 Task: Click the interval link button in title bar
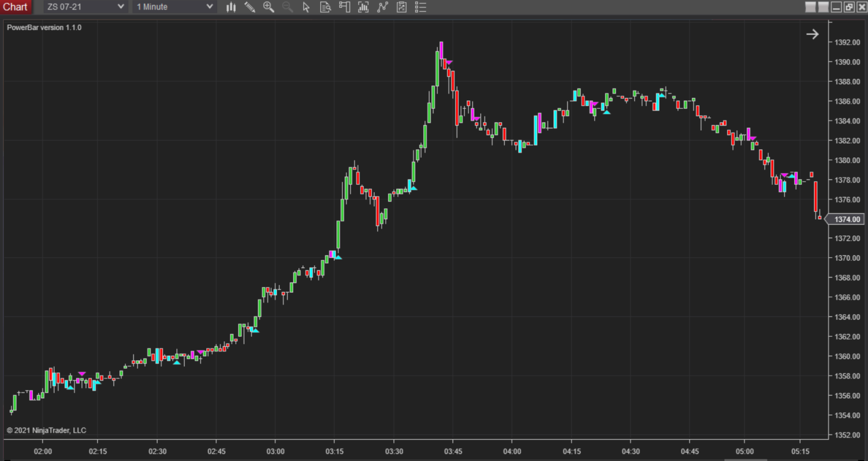pos(824,7)
